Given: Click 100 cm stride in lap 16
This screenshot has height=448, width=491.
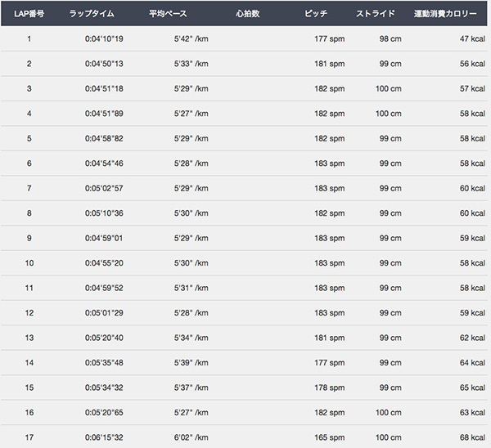Looking at the screenshot, I should click(x=388, y=413).
